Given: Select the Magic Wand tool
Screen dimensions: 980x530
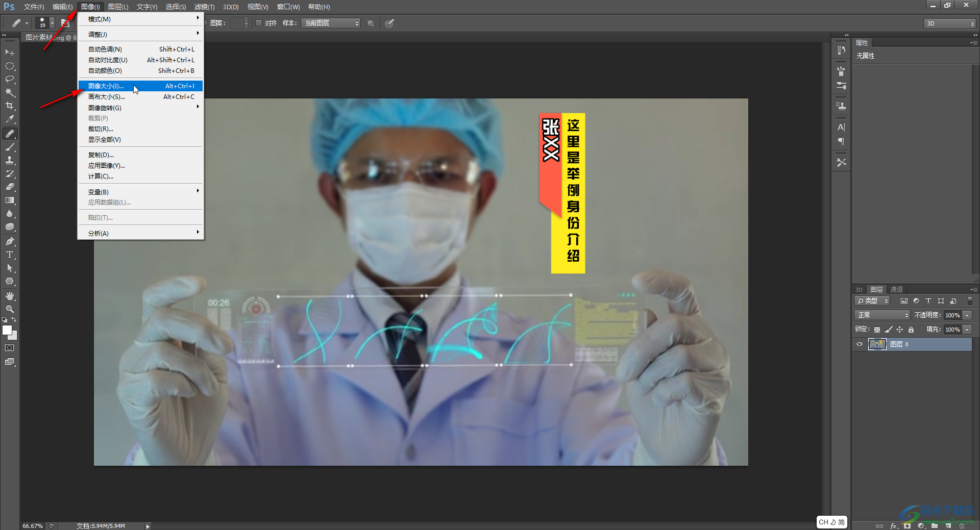Looking at the screenshot, I should coord(10,92).
